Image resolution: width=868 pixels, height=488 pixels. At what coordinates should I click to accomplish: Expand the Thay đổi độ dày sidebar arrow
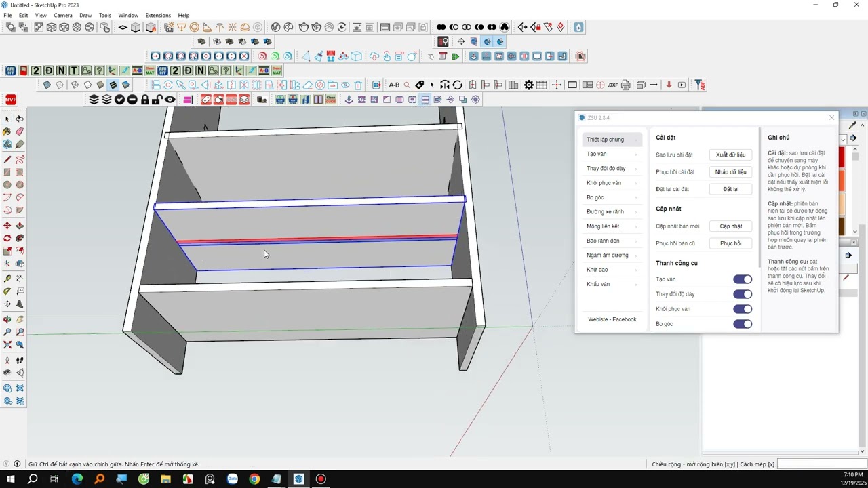coord(637,168)
